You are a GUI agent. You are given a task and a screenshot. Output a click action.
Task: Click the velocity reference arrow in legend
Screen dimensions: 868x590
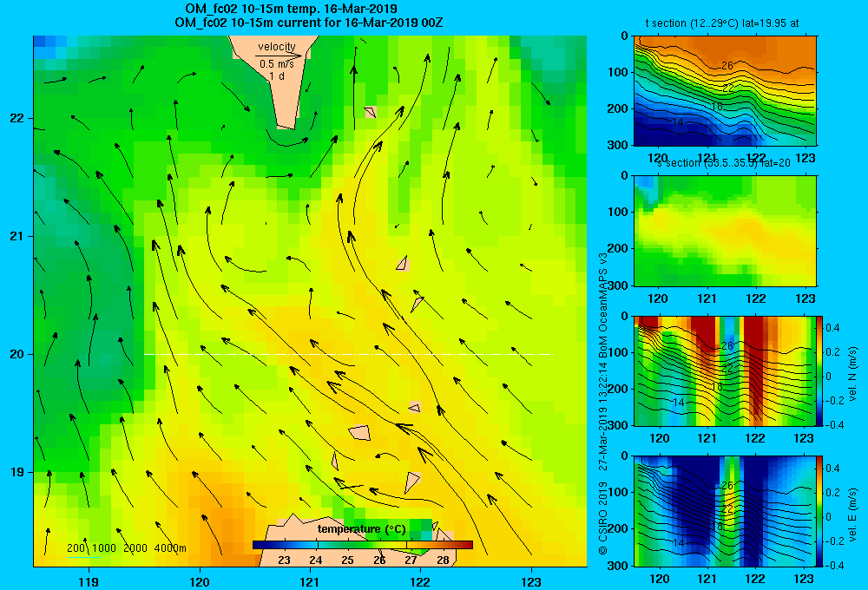click(279, 56)
